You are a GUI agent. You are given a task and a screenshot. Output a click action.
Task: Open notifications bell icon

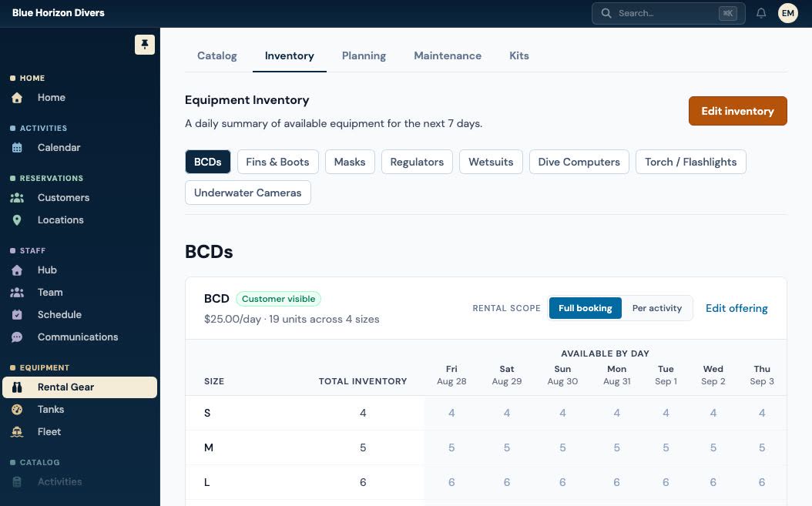click(x=760, y=13)
